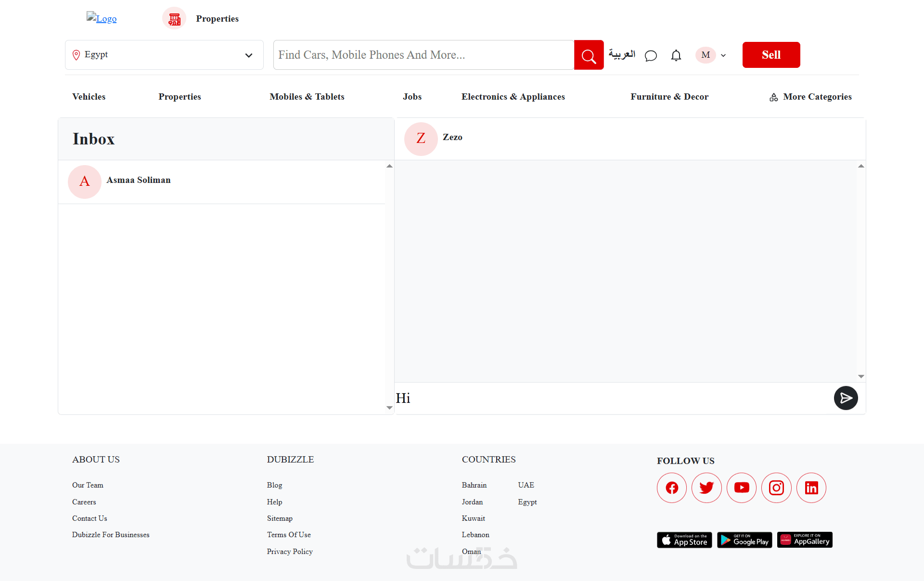Switch language to العربية
The width and height of the screenshot is (924, 581).
tap(621, 54)
